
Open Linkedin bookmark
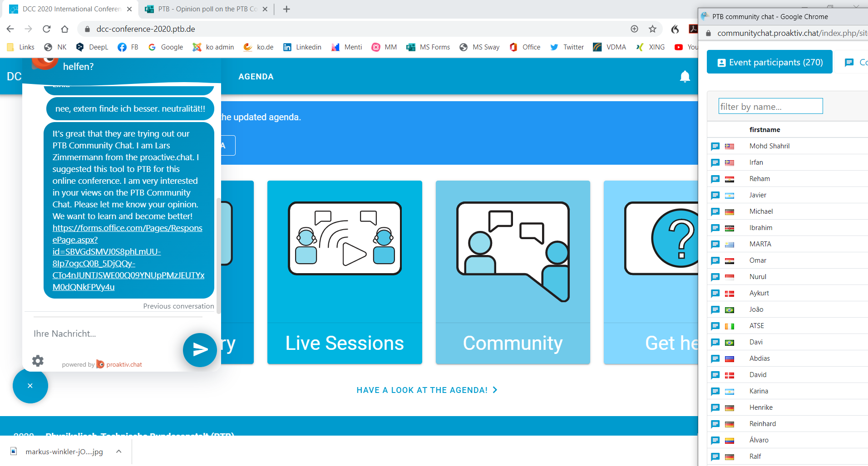[x=302, y=47]
